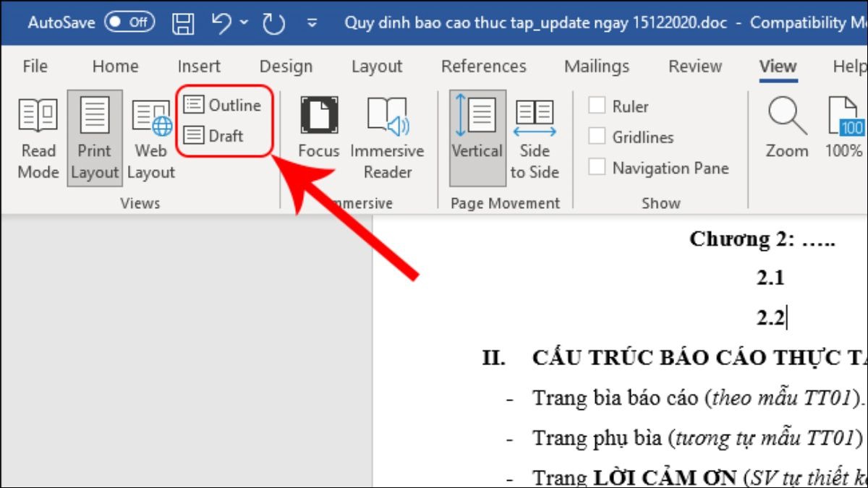
Task: Switch to the Home tab
Action: click(x=115, y=67)
